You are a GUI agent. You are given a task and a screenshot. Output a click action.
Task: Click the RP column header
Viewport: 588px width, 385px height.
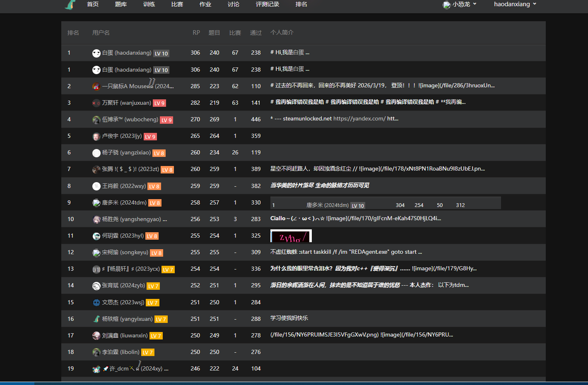196,33
